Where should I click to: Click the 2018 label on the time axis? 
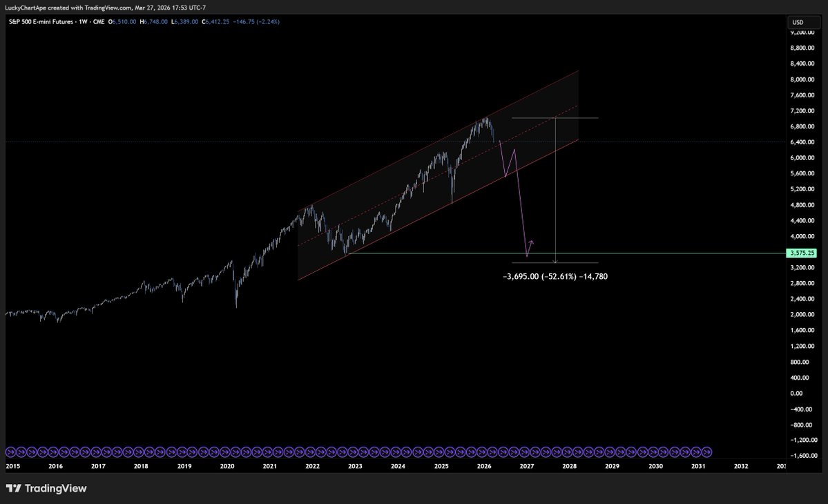(141, 466)
